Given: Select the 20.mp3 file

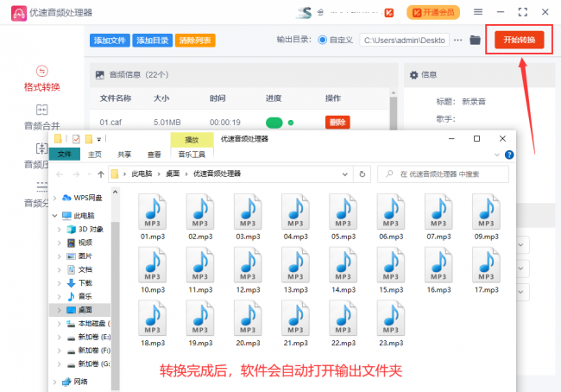Looking at the screenshot, I should tap(248, 324).
